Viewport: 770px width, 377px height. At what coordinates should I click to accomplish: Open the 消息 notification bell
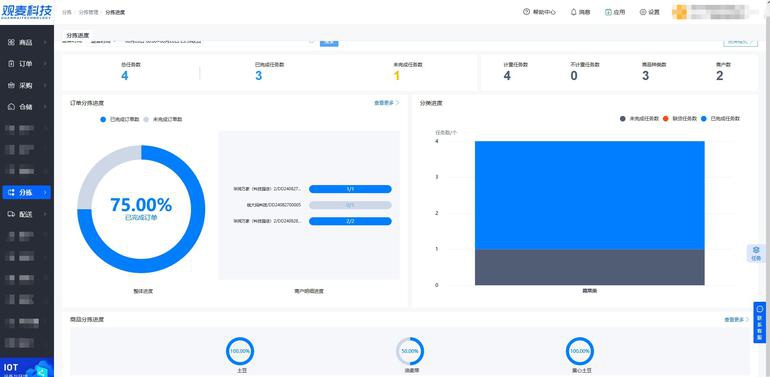(x=573, y=12)
